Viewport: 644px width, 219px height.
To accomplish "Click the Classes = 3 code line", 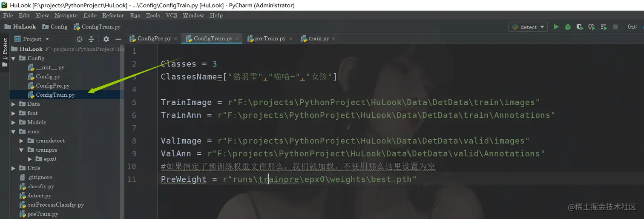I will 189,64.
